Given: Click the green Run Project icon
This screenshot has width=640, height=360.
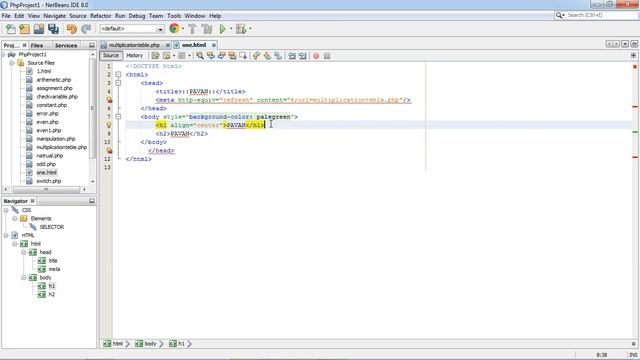Looking at the screenshot, I should tap(222, 29).
